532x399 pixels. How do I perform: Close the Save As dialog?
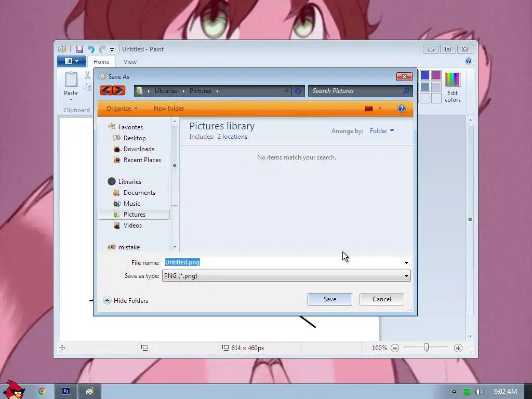point(404,77)
